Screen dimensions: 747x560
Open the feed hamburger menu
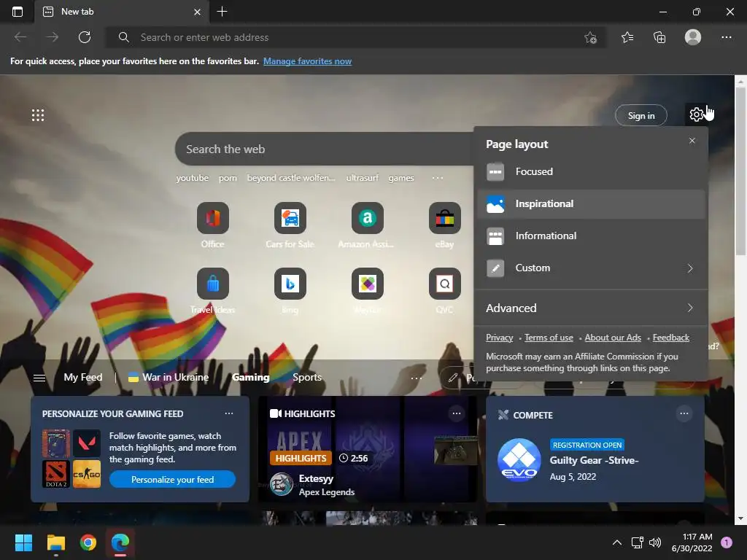pos(39,378)
